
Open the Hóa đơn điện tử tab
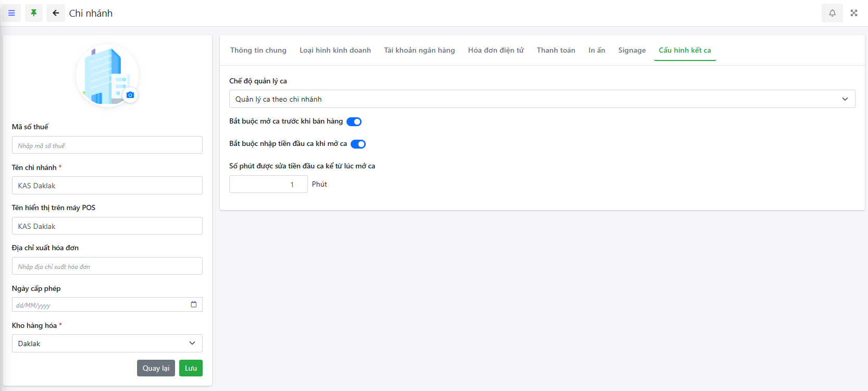click(x=495, y=50)
